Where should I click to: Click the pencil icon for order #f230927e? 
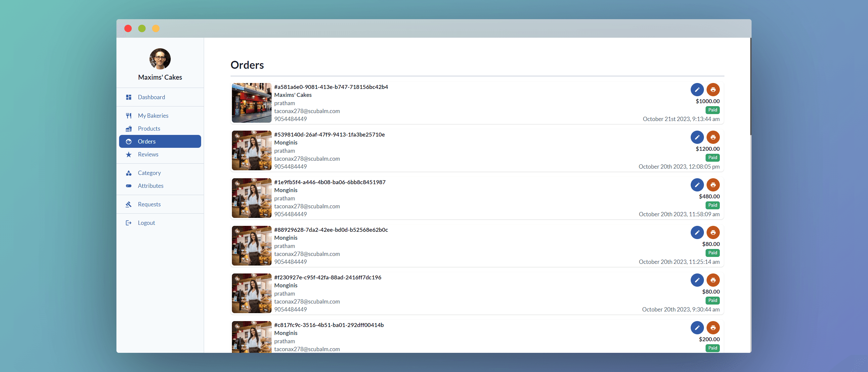pos(697,280)
